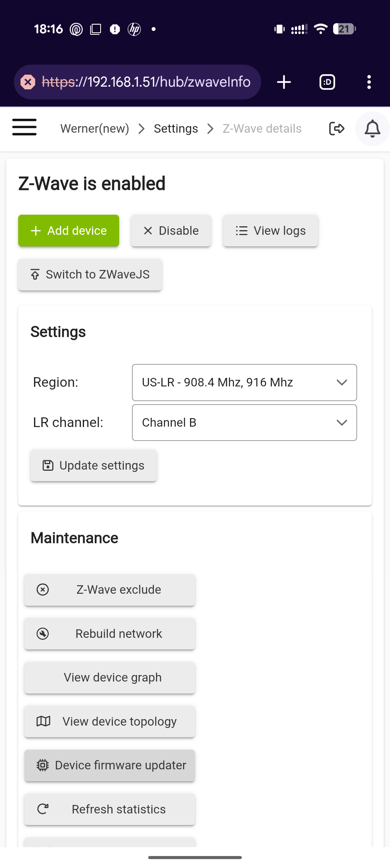Click the logout arrow icon

(337, 128)
